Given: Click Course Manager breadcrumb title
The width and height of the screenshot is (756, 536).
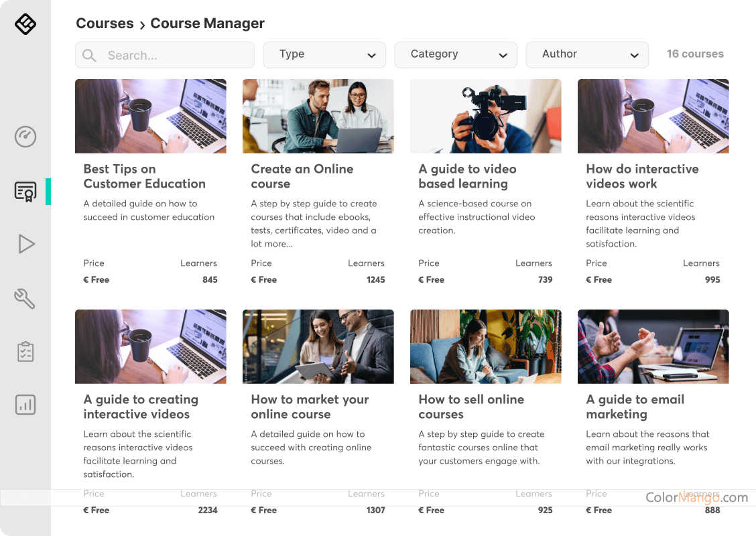Looking at the screenshot, I should (x=207, y=23).
